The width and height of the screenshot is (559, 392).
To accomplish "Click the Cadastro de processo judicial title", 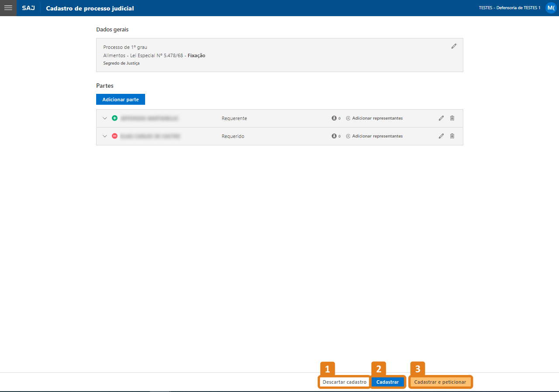I will coord(90,8).
